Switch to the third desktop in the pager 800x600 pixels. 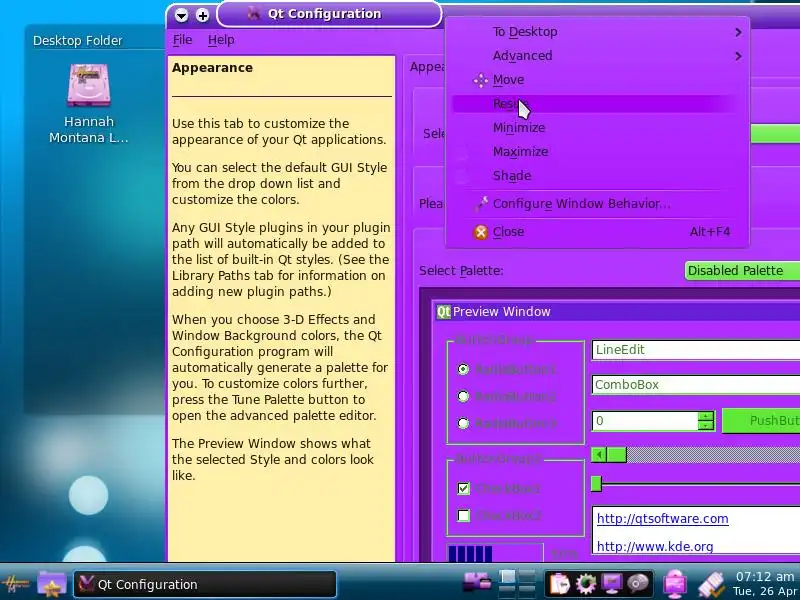click(x=507, y=591)
